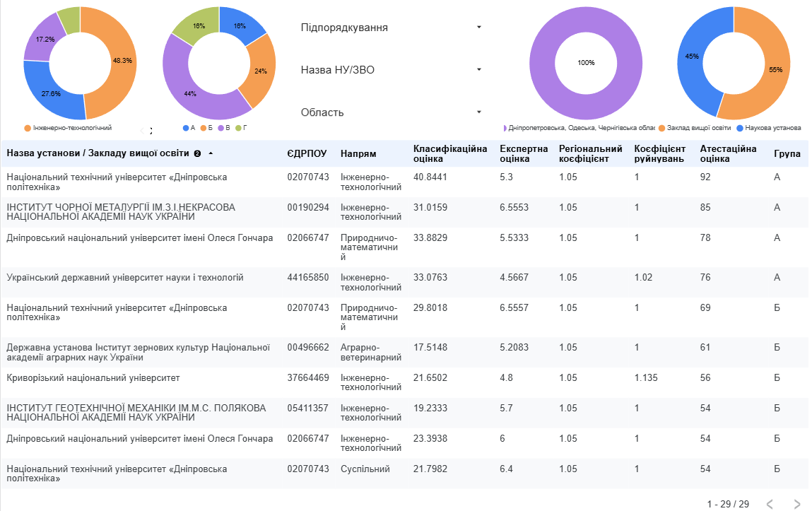Click orange 24% slice of group donut

261,71
